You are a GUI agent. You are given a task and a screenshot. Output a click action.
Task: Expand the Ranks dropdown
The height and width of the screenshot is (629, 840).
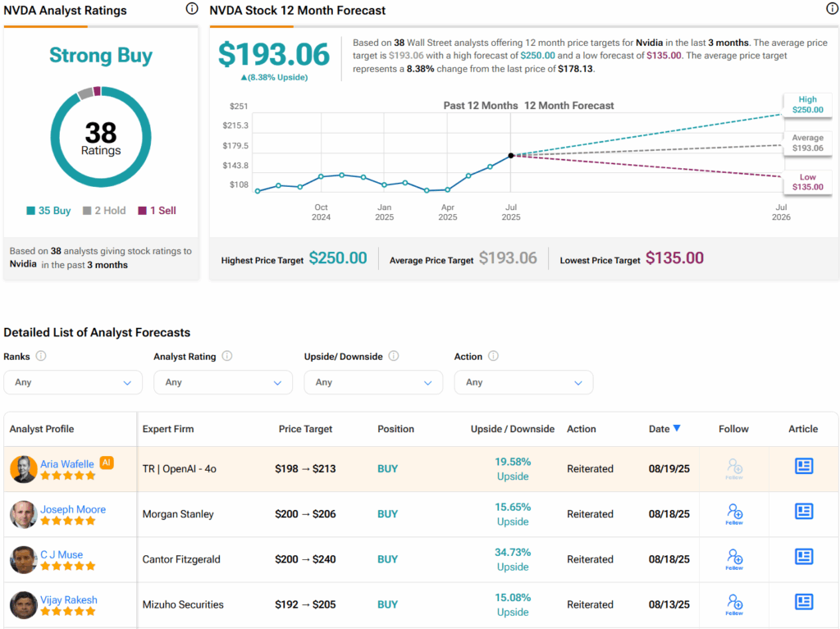pyautogui.click(x=72, y=382)
